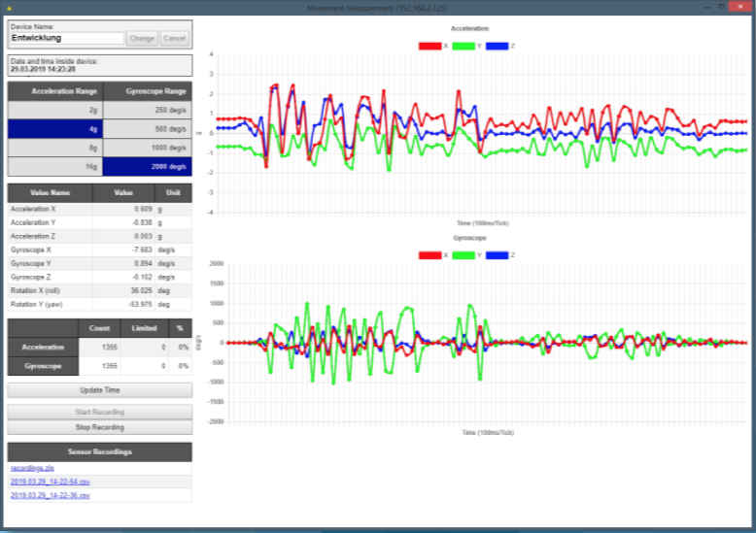
Task: Open the recordings.zip link
Action: pyautogui.click(x=32, y=468)
